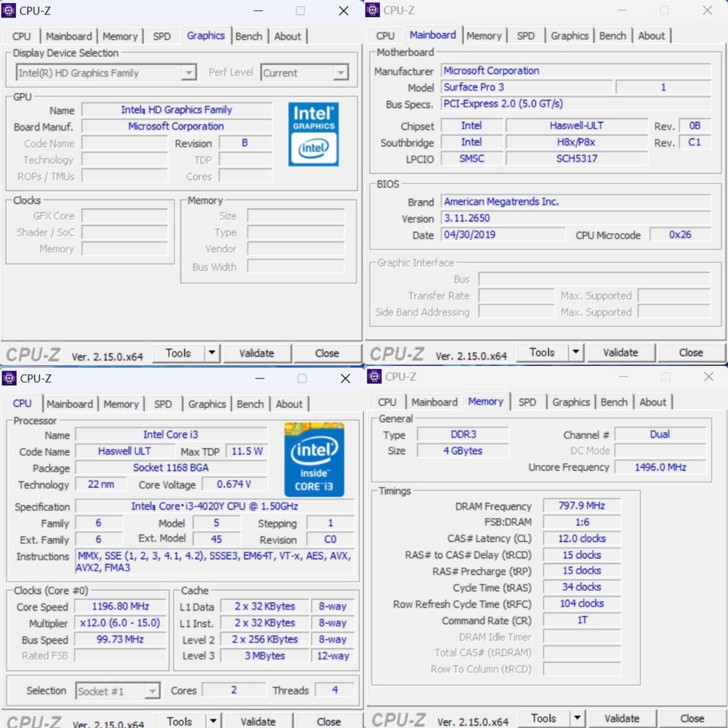Click the Core Speed 1196.80 MHz value

[120, 606]
